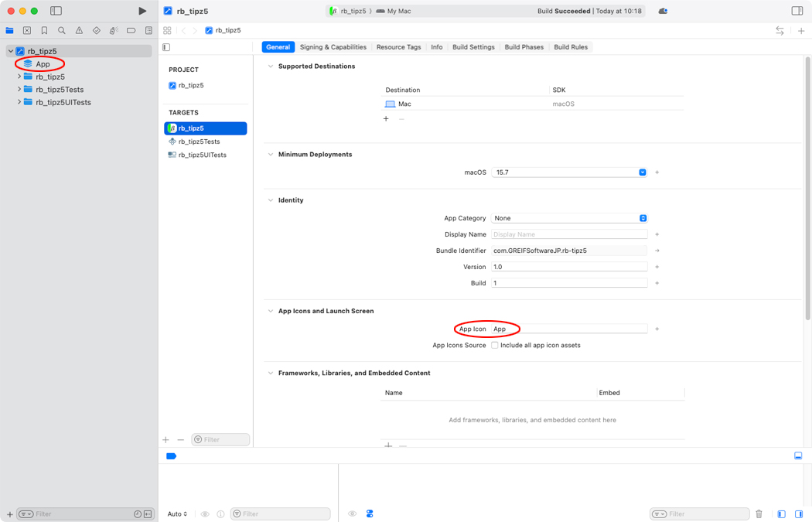
Task: Expand the rb_tipz5Tests folder
Action: pos(19,90)
